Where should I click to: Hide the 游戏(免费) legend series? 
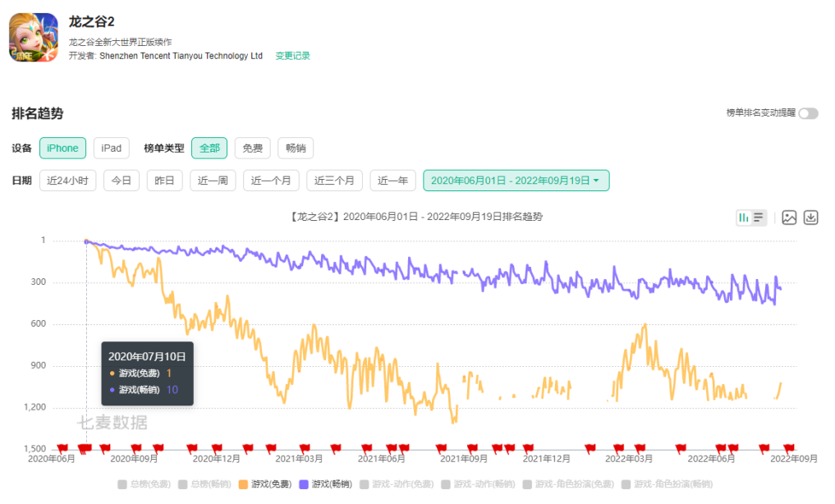(267, 484)
